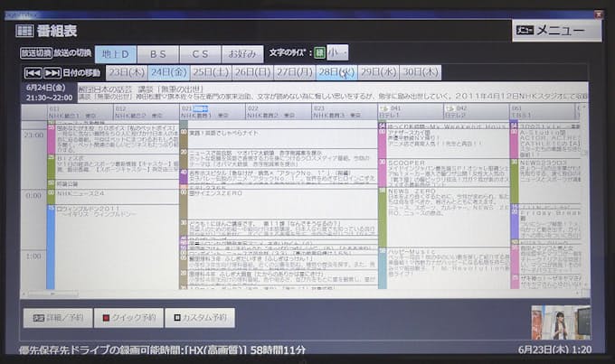This screenshot has width=615, height=364.
Task: Jump to next date with forward icon
Action: point(52,72)
